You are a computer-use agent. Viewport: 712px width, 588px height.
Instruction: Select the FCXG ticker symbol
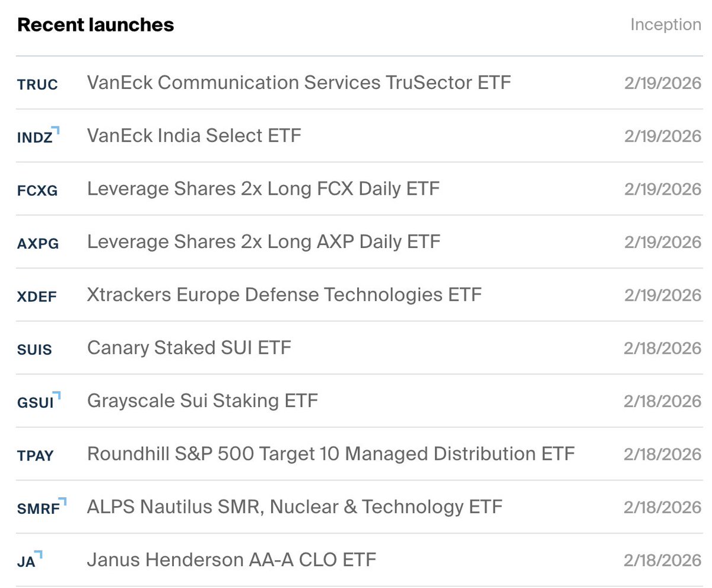[37, 190]
